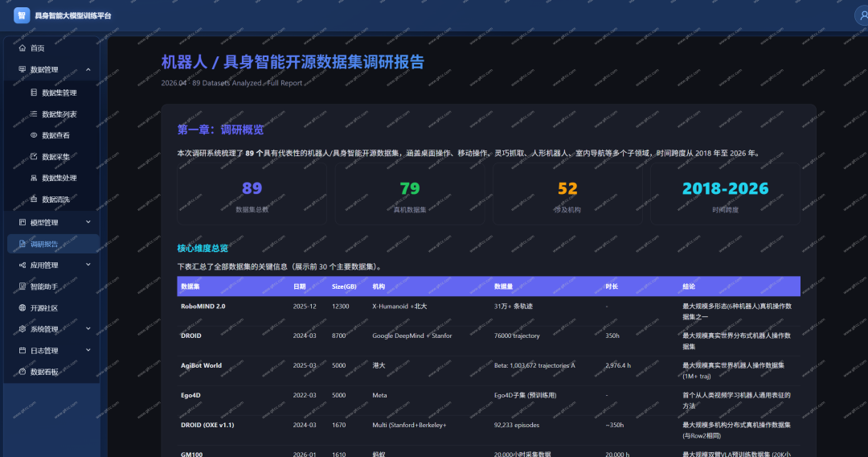Screen dimensions: 868x457
Task: Expand the 日志管理 submenu chevron
Action: (x=88, y=350)
